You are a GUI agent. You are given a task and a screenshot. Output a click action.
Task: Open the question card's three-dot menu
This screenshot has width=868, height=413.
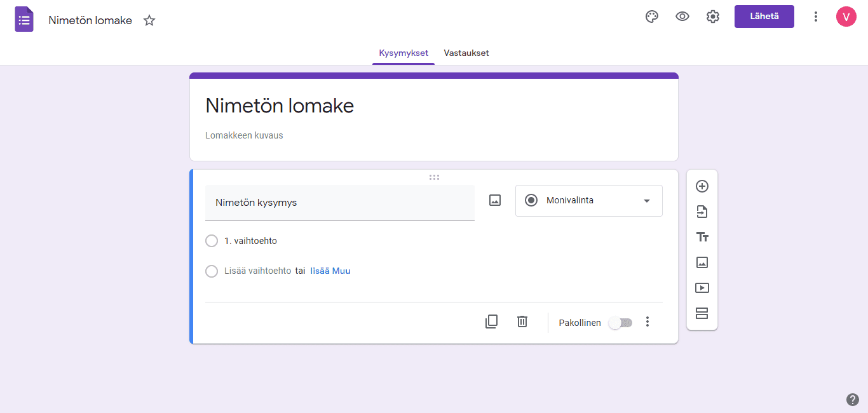coord(647,322)
